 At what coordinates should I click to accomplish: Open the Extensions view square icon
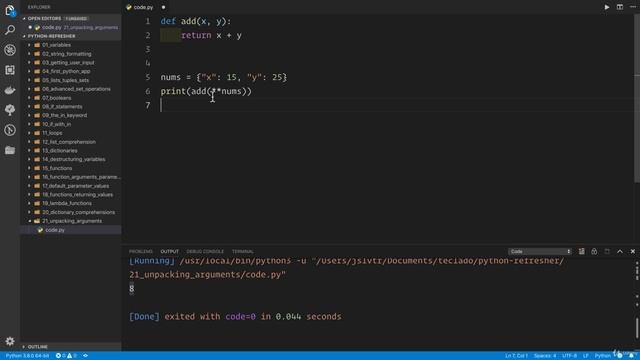tap(10, 70)
